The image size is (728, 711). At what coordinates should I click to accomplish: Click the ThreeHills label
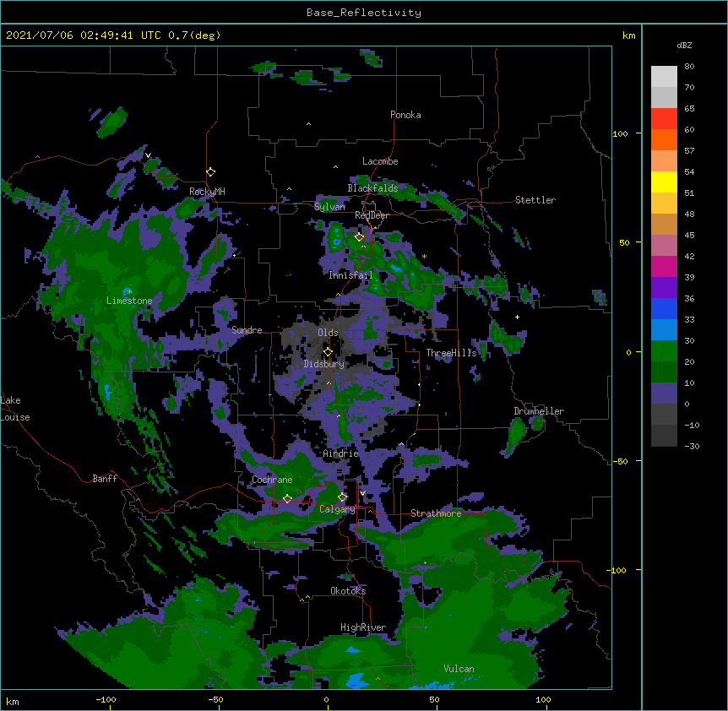point(452,353)
